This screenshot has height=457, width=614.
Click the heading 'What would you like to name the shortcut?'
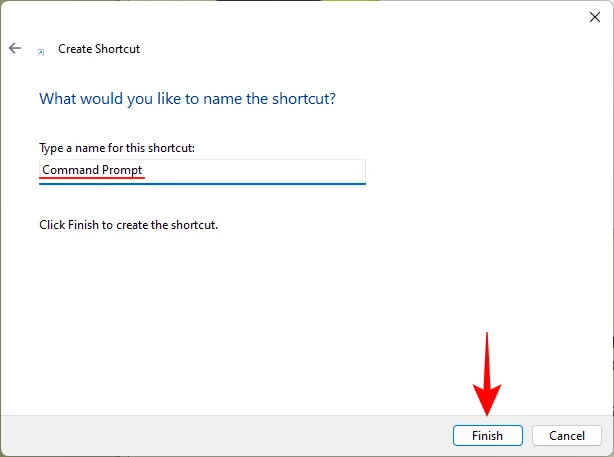click(x=187, y=99)
